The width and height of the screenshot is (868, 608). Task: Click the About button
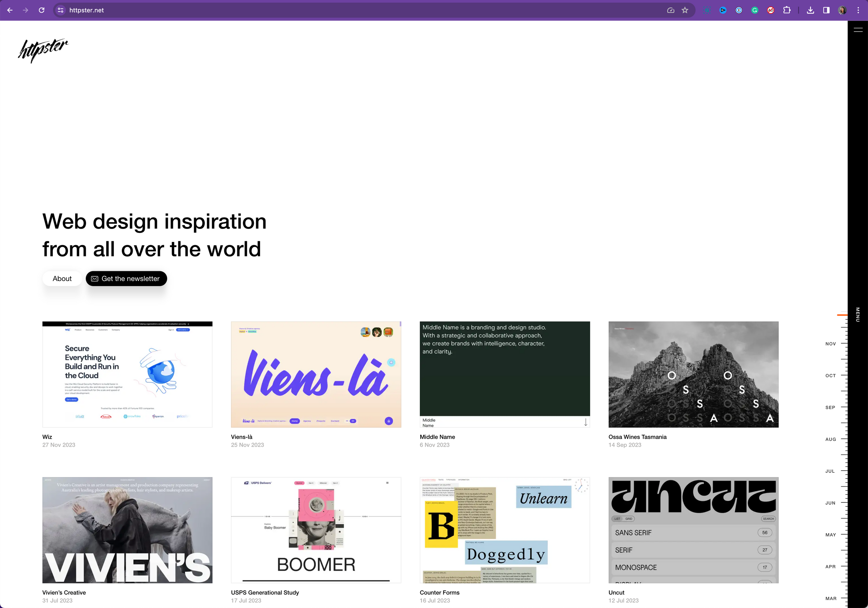click(x=62, y=279)
